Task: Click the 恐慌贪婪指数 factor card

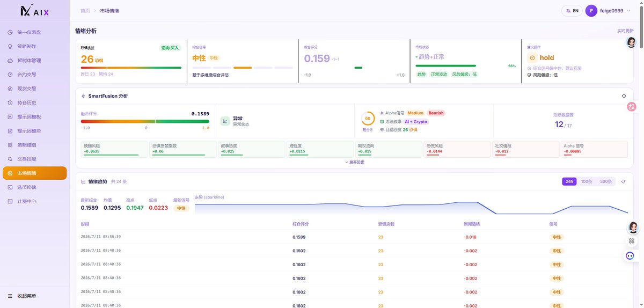Action: (182, 149)
